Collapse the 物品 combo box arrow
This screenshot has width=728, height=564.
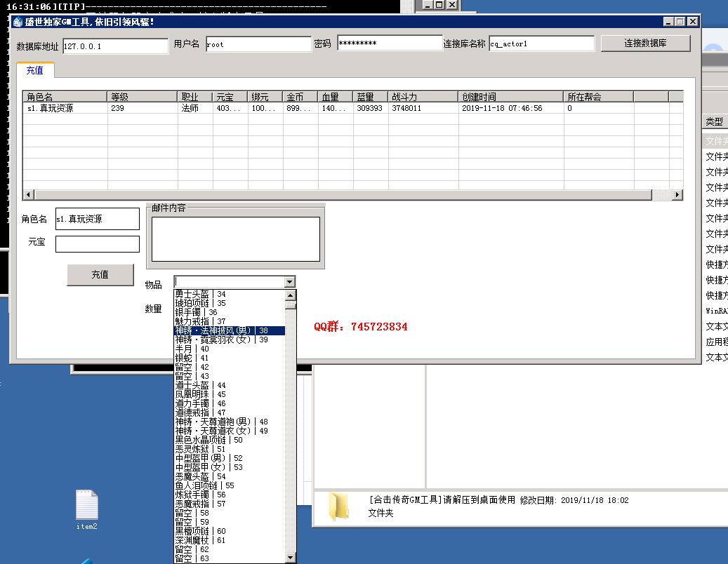(290, 282)
